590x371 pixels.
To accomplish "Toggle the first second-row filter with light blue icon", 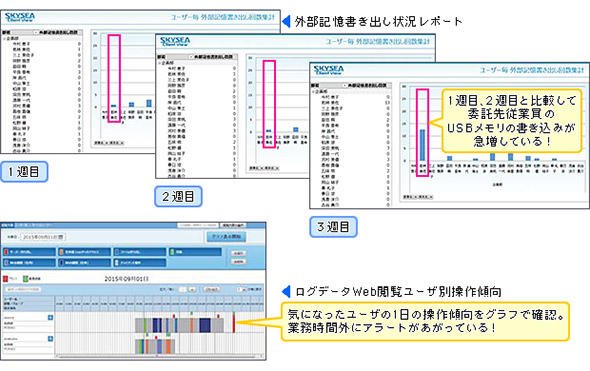I will pos(29,263).
